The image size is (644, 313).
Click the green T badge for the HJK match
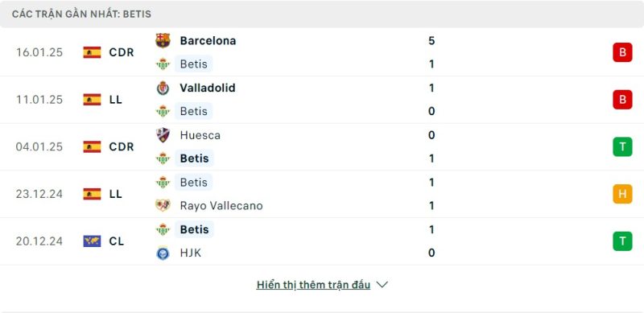[x=622, y=241]
